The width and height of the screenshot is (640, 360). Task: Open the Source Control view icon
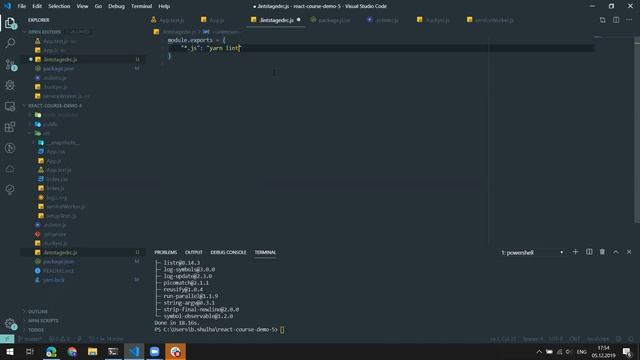pyautogui.click(x=10, y=64)
